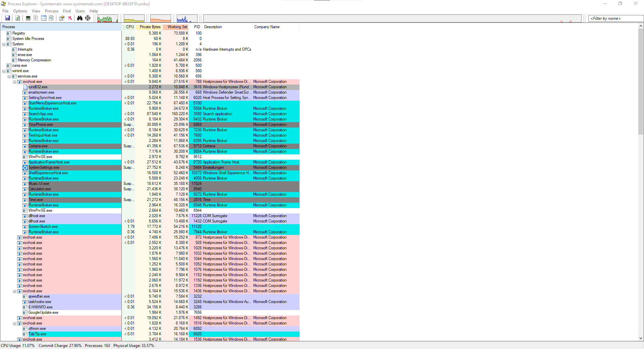Click the vertical scrollbar up arrow
The height and width of the screenshot is (349, 644).
coord(641,26)
